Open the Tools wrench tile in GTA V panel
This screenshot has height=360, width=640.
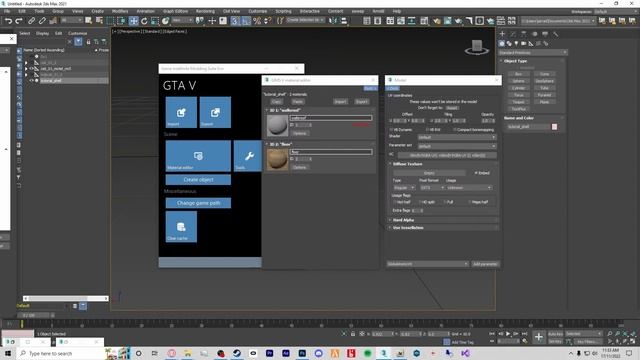click(x=248, y=156)
